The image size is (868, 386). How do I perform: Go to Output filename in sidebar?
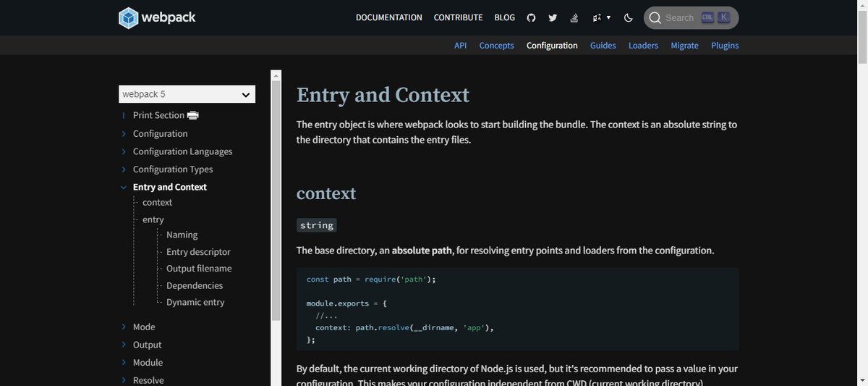click(199, 268)
